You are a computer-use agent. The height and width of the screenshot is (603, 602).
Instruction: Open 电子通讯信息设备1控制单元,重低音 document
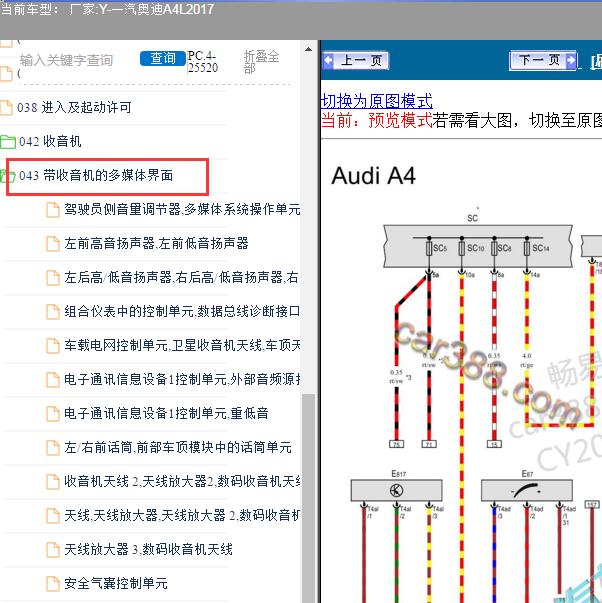[x=166, y=413]
